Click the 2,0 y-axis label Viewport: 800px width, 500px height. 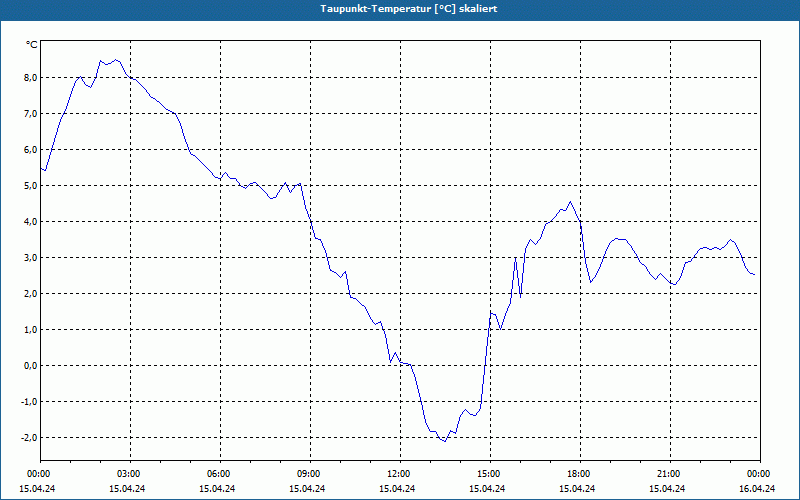31,293
